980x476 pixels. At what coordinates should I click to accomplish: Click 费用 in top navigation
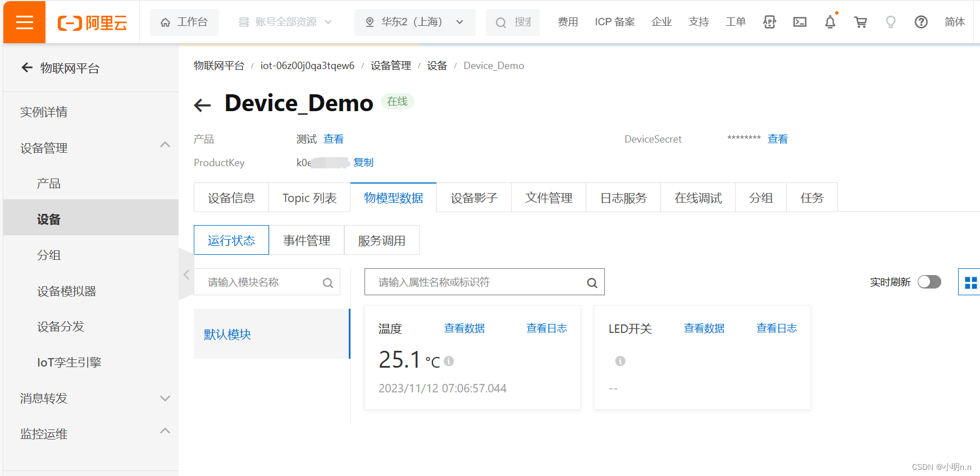click(568, 22)
